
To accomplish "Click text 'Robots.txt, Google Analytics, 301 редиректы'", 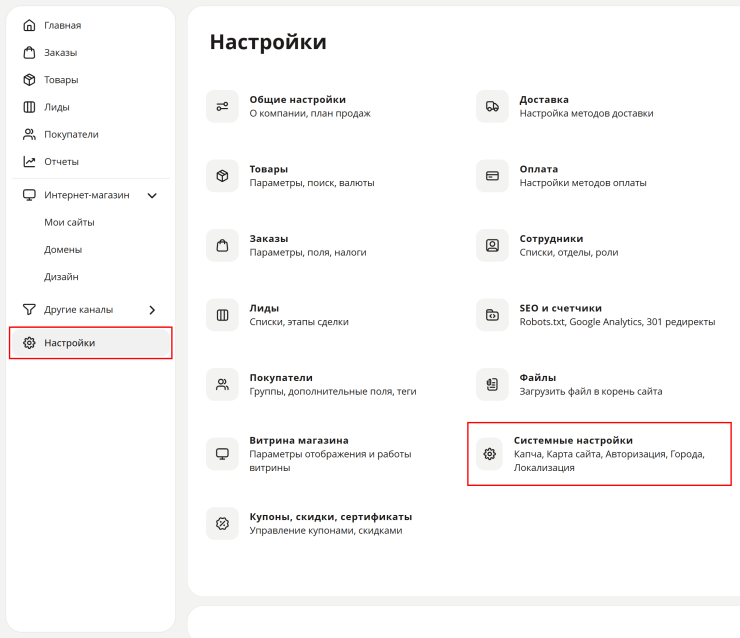I will [x=617, y=322].
